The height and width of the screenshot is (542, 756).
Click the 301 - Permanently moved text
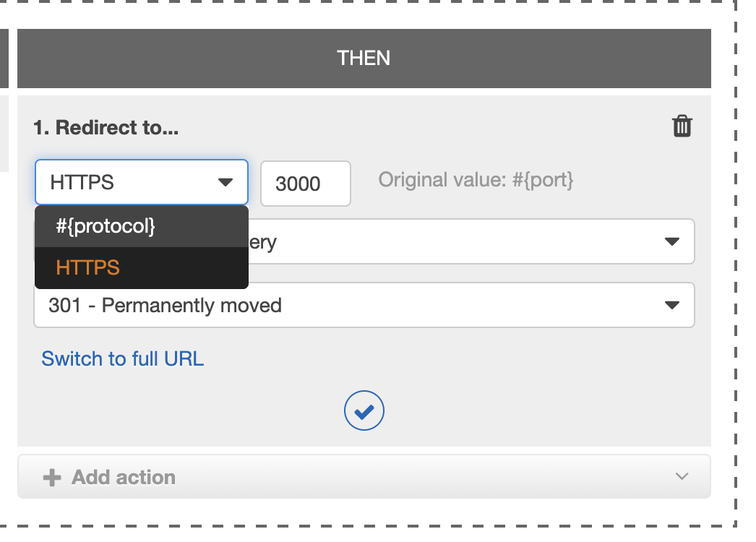coord(165,306)
